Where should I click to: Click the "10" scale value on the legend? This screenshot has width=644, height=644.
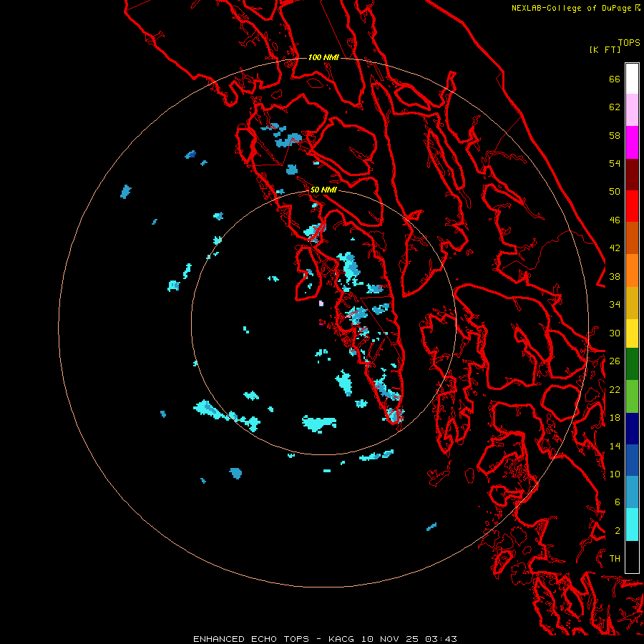point(615,474)
